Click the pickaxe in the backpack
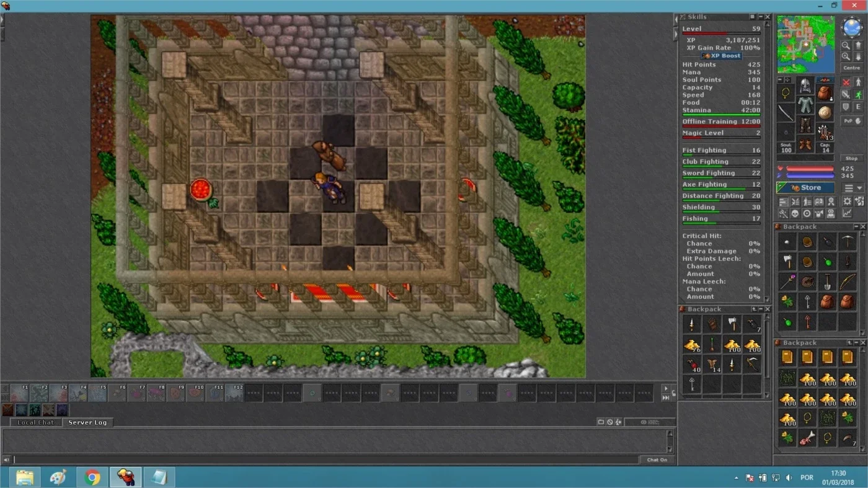This screenshot has height=488, width=868. coord(848,241)
